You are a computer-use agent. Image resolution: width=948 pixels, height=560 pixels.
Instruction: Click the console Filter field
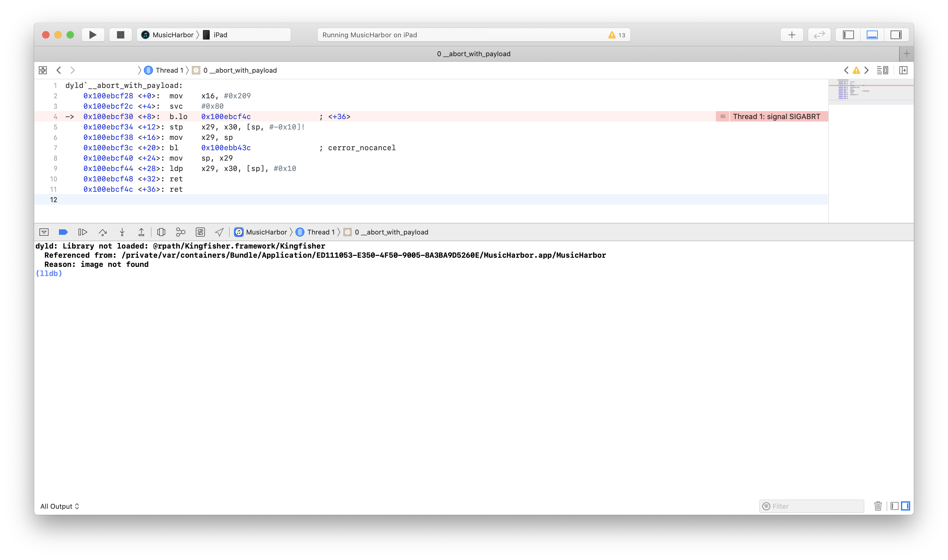tap(811, 506)
